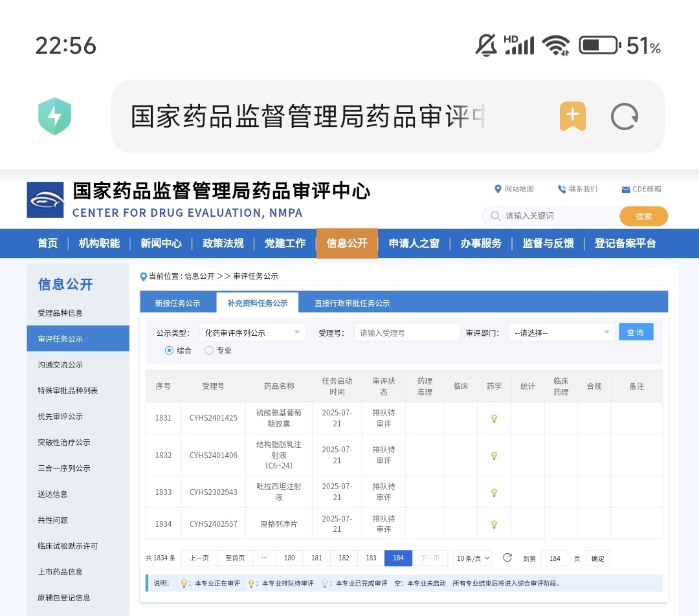
Task: Click the 请输入受理号 input field
Action: (407, 333)
